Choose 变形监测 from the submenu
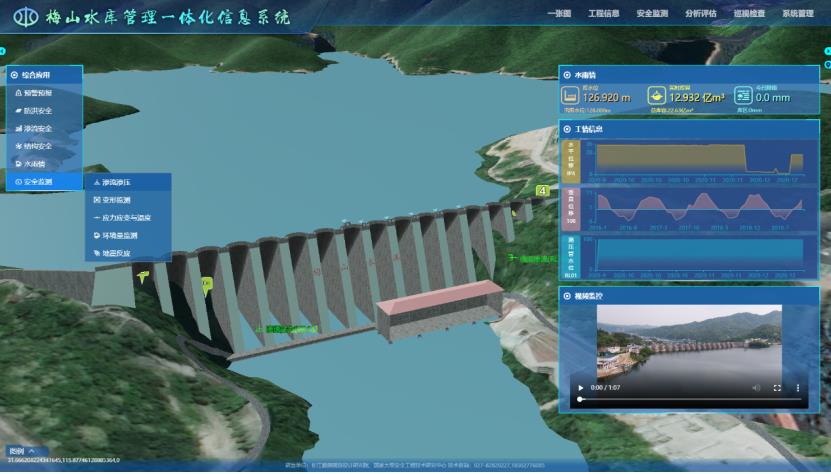The height and width of the screenshot is (474, 831). (128, 200)
